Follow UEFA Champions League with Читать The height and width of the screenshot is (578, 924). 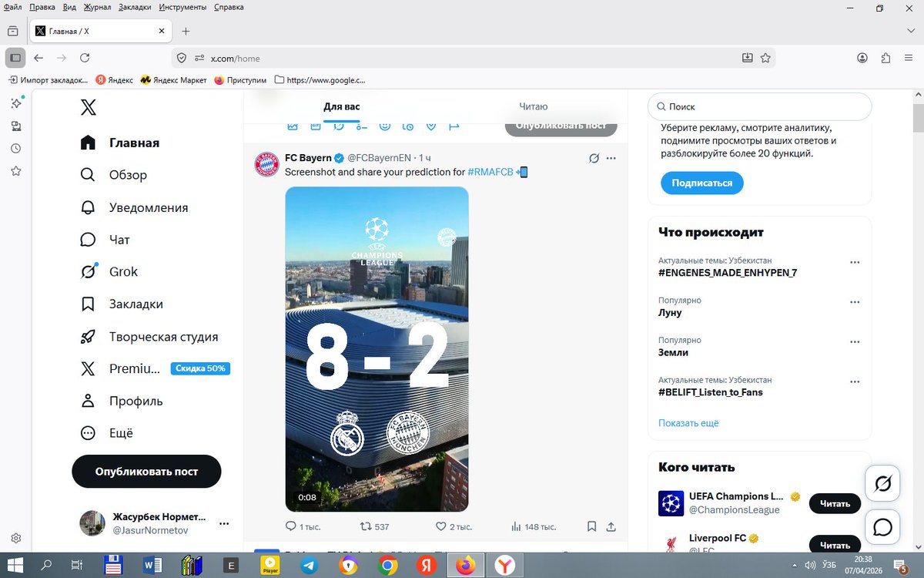[x=835, y=504]
